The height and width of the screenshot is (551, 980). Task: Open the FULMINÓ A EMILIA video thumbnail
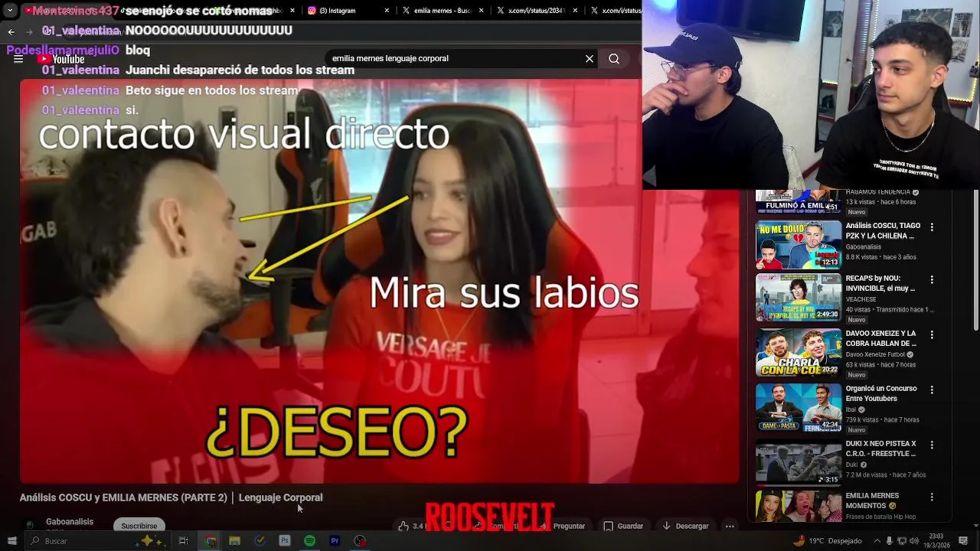799,202
